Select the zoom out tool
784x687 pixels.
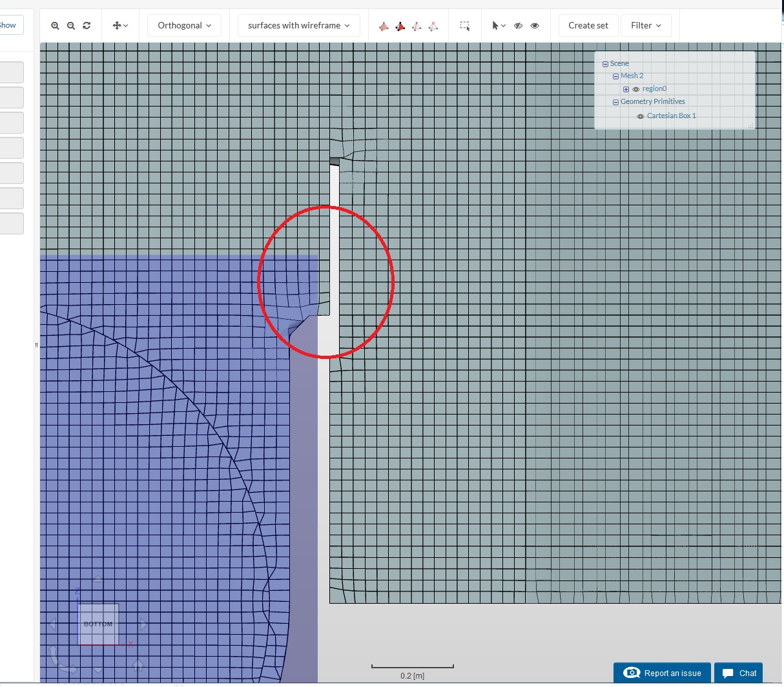pyautogui.click(x=71, y=25)
